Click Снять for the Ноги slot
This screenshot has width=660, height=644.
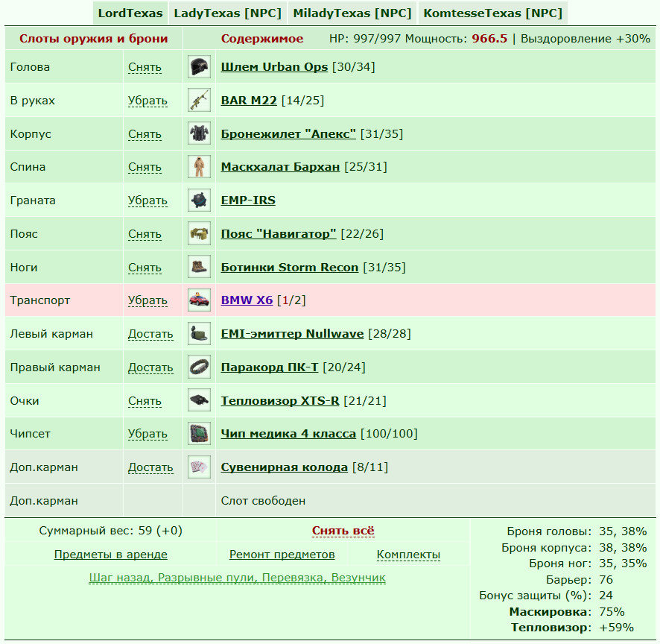[x=145, y=268]
